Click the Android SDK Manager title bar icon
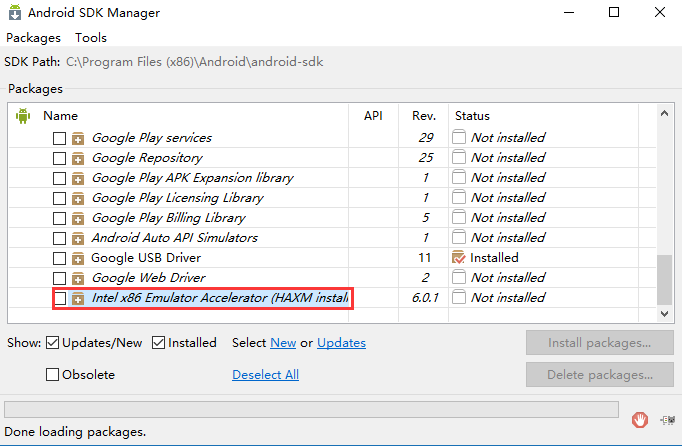Viewport: 682px width, 446px height. tap(15, 12)
